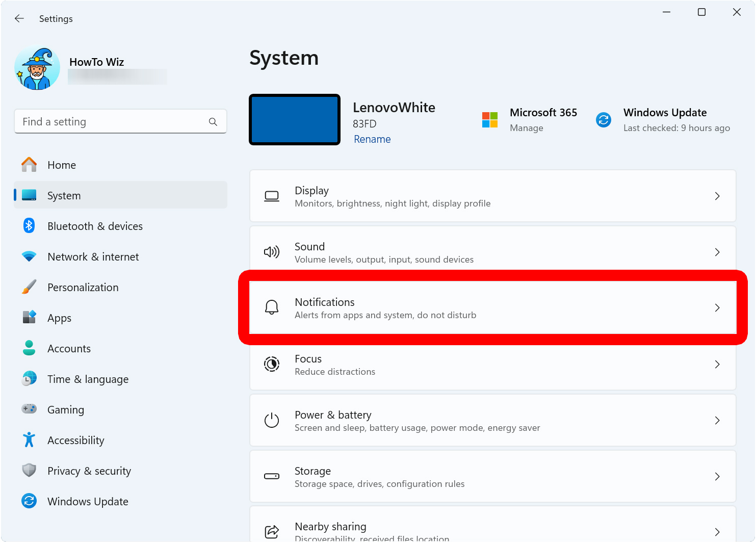Click the search magnifier in Find a setting

[213, 121]
